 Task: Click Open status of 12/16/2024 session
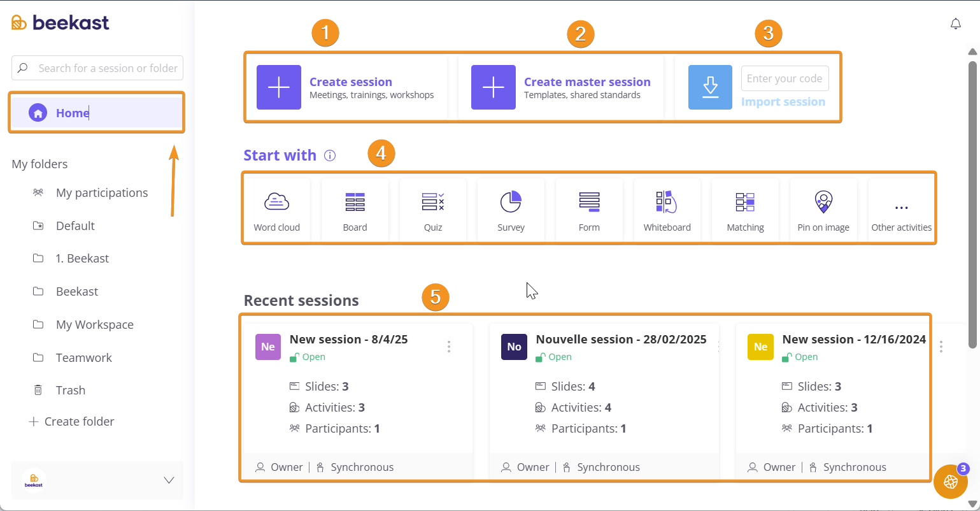point(800,357)
